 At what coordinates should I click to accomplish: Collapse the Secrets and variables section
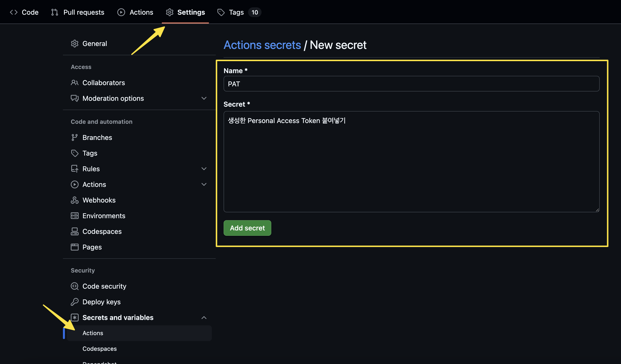click(x=204, y=318)
